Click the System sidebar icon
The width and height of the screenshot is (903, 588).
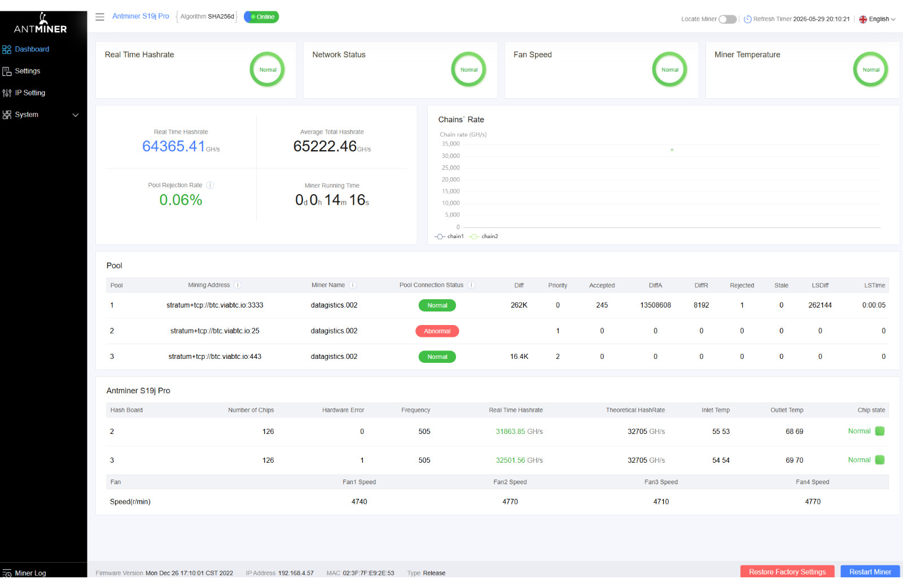[7, 115]
